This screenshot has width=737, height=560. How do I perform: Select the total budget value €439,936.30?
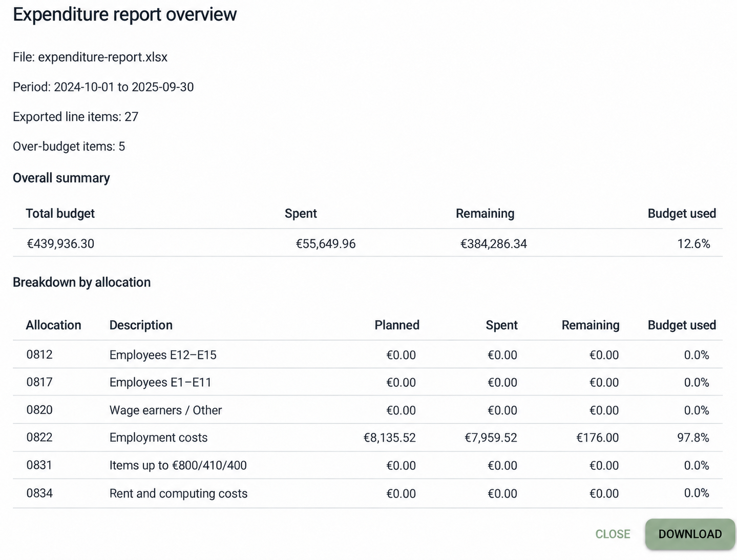pos(60,244)
